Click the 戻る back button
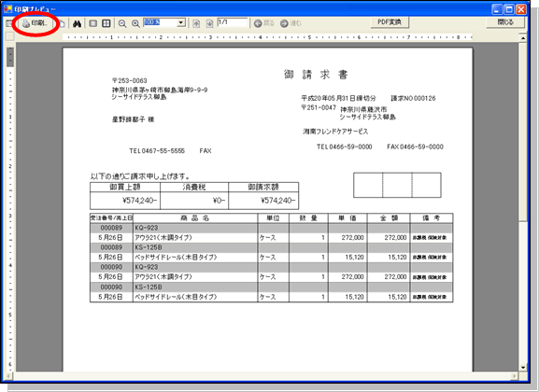 [264, 23]
